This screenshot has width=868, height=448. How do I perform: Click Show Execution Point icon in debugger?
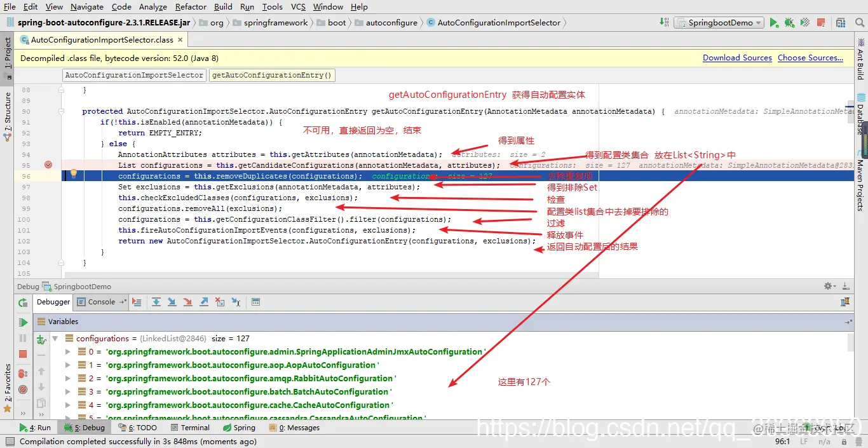pos(137,302)
